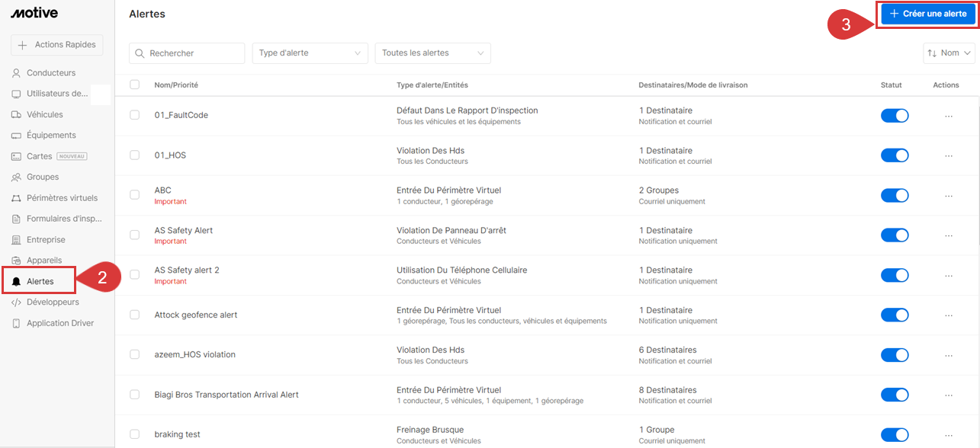This screenshot has width=980, height=448.
Task: Open actions menu for 01_FaultCode alert
Action: 948,116
